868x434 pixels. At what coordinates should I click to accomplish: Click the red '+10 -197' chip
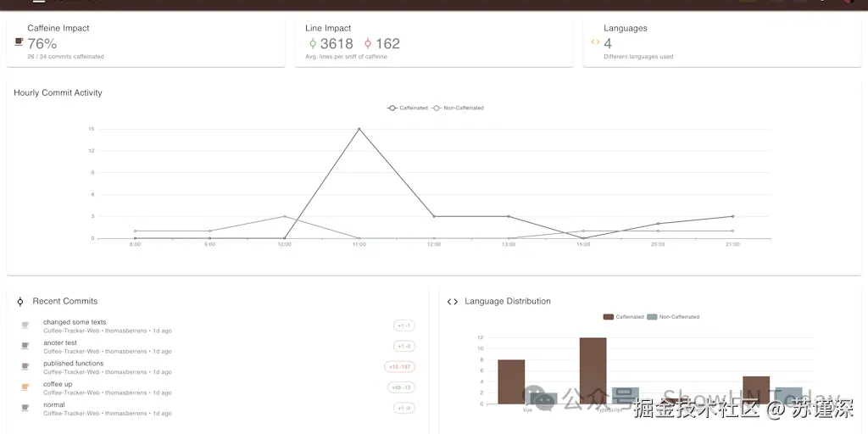[399, 366]
